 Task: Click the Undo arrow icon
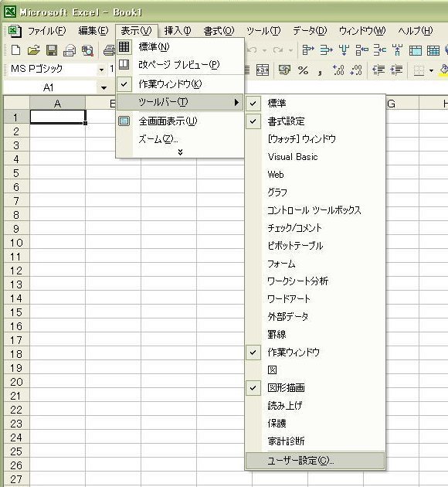[x=253, y=50]
